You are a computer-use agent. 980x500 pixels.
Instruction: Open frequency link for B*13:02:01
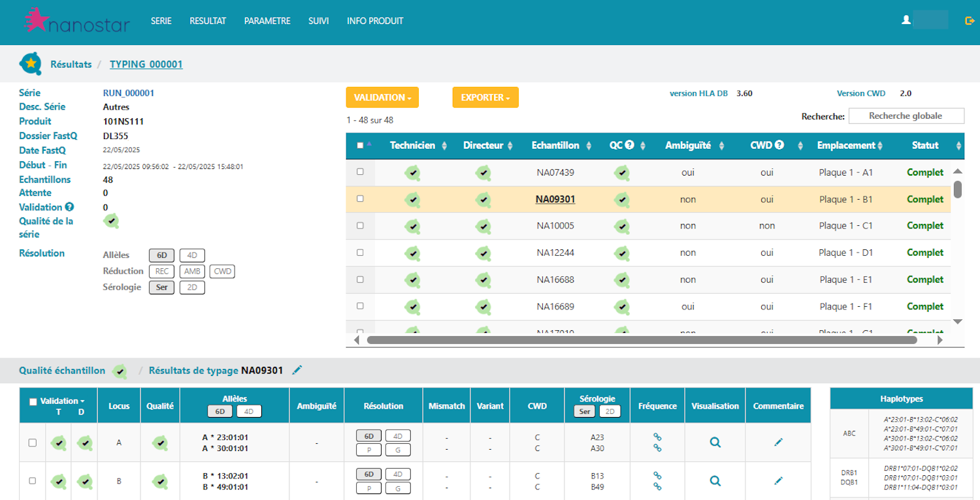pos(657,476)
